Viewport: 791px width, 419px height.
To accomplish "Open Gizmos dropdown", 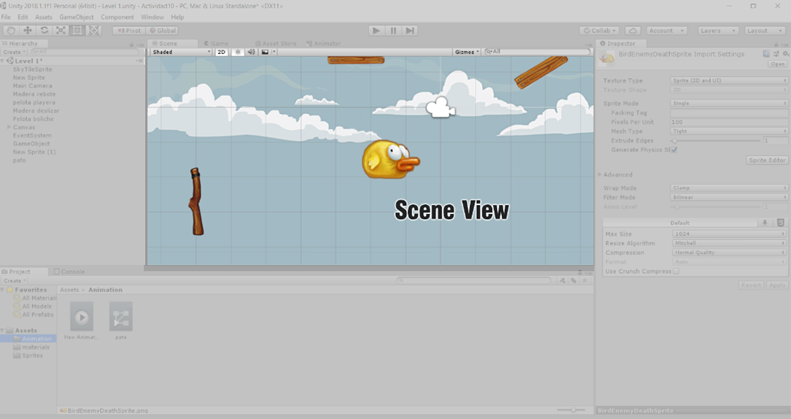I will [467, 52].
